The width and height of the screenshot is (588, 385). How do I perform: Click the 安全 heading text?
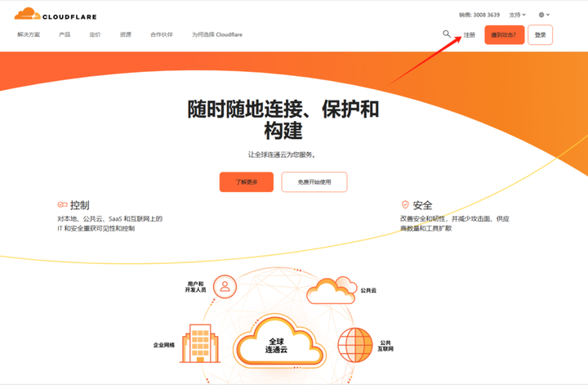tap(423, 205)
